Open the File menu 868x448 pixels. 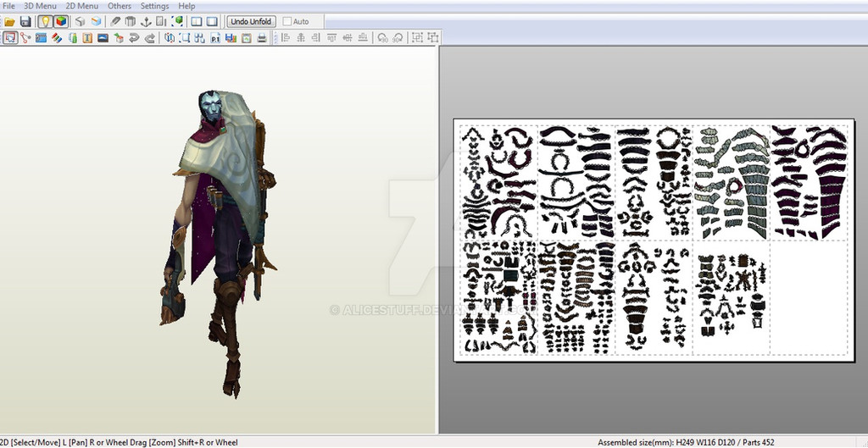[8, 6]
